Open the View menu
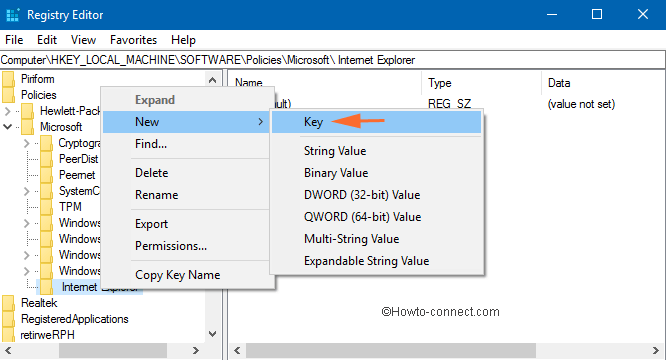This screenshot has width=666, height=360. [x=83, y=40]
